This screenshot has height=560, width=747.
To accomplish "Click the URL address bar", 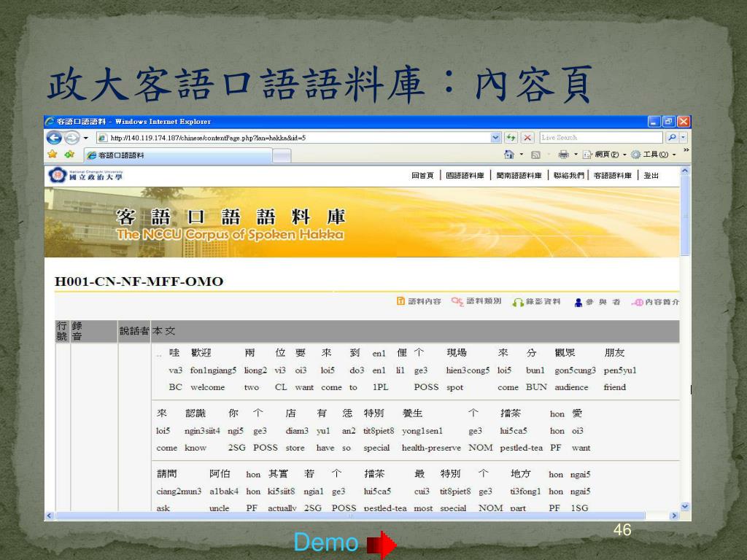I will tap(293, 138).
